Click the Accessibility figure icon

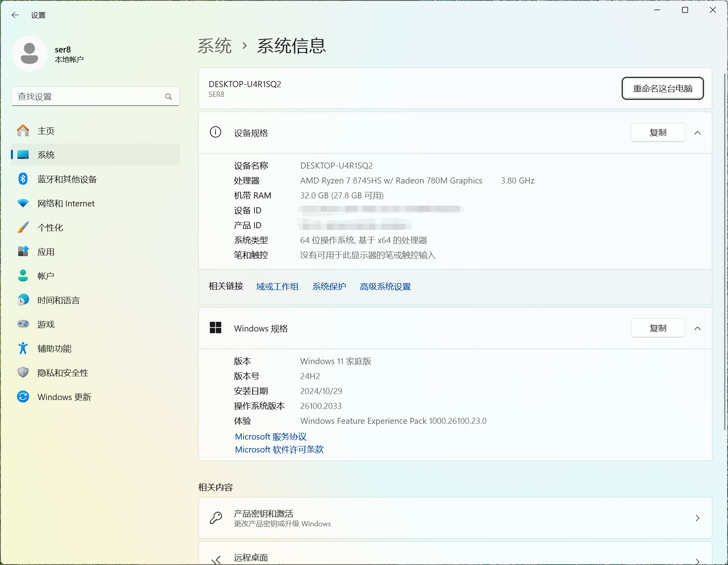(23, 348)
